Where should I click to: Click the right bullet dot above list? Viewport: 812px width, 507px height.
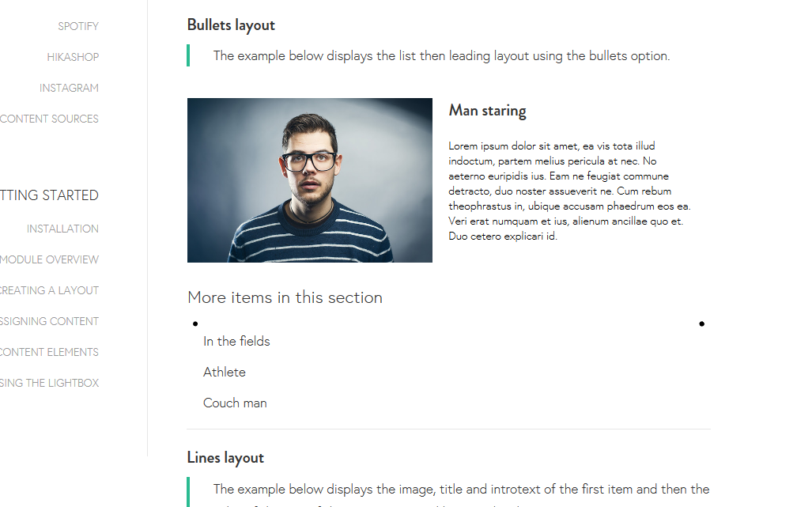click(x=701, y=324)
